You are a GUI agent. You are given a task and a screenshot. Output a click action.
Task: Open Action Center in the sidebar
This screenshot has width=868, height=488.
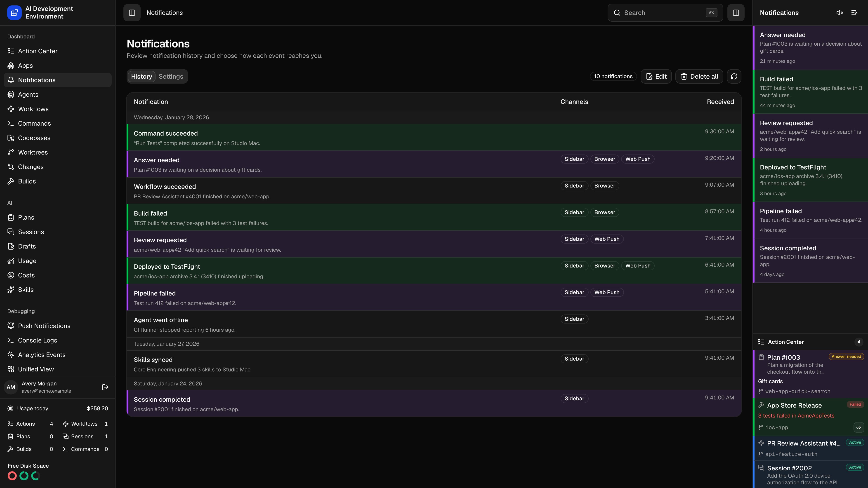(x=58, y=51)
